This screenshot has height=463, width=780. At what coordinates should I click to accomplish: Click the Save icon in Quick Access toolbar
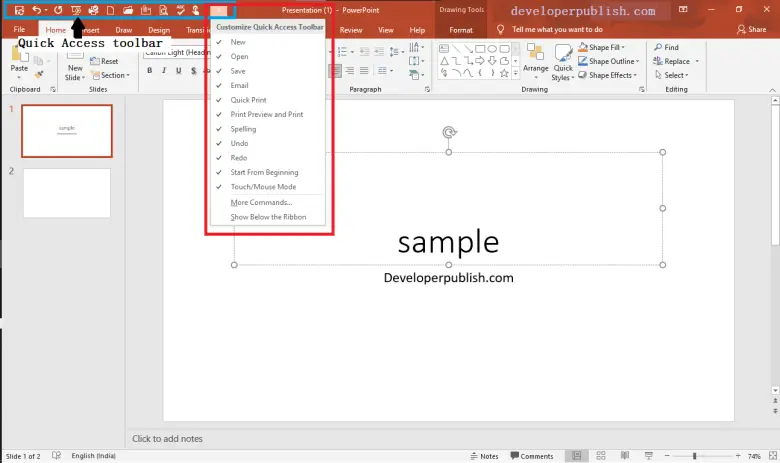[19, 10]
